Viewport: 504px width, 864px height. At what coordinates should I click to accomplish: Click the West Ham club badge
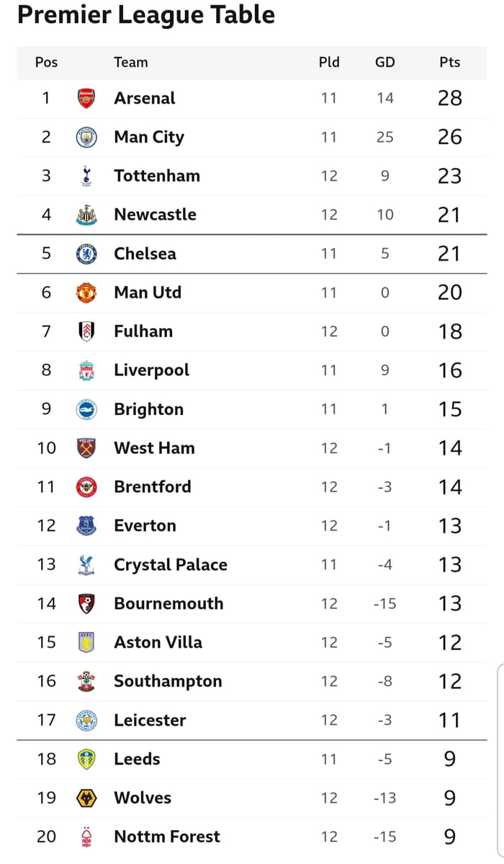tap(86, 448)
